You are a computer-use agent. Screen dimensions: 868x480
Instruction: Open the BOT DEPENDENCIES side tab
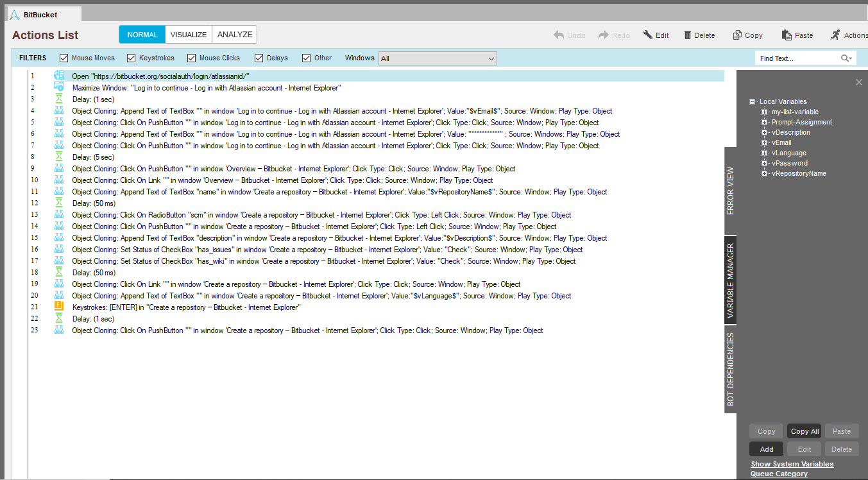tap(731, 369)
